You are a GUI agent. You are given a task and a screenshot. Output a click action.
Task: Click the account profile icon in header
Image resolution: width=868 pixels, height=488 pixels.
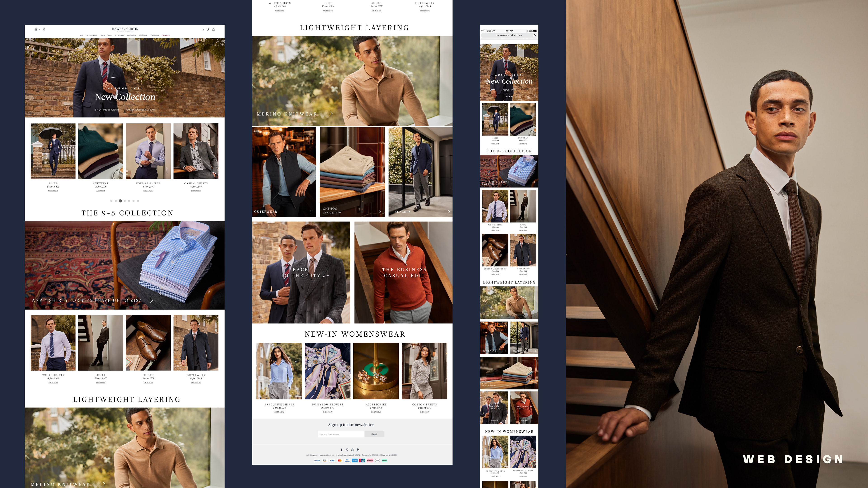click(208, 30)
